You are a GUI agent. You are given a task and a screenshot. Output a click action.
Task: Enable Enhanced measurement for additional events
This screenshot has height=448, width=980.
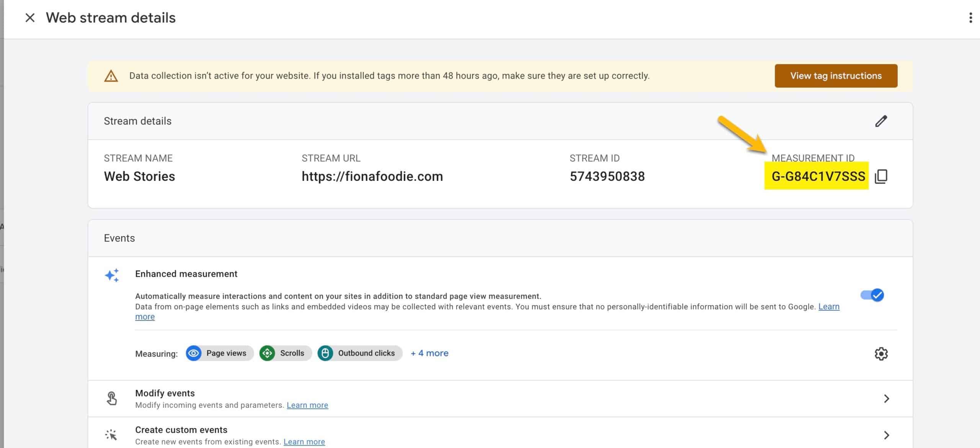872,295
